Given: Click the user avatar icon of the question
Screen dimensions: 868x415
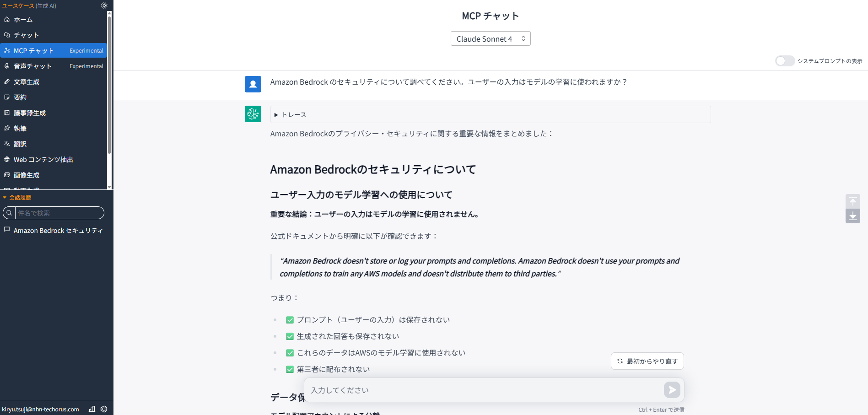Looking at the screenshot, I should tap(253, 84).
